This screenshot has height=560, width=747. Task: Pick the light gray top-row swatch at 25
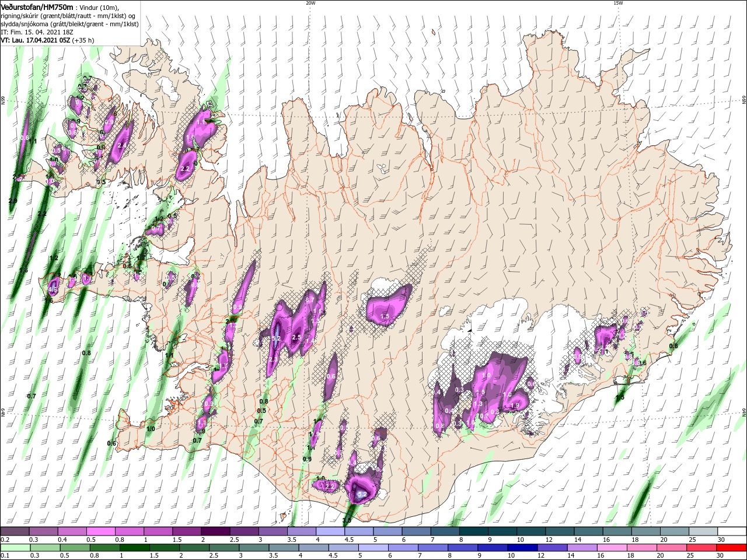(703, 531)
